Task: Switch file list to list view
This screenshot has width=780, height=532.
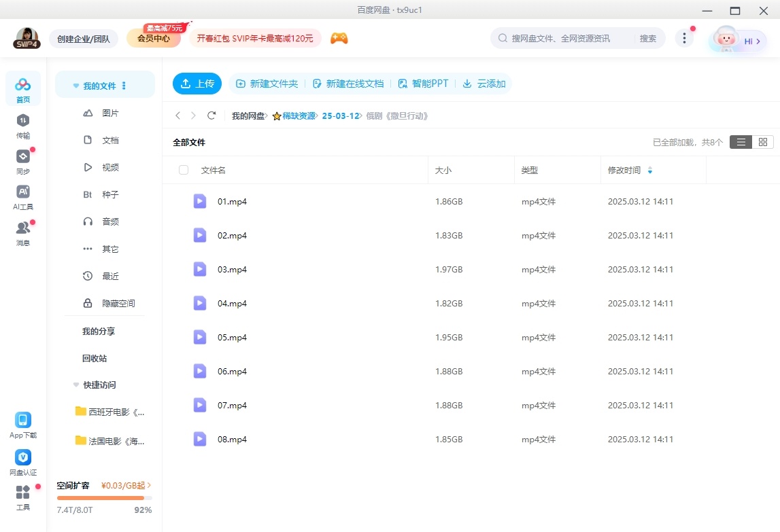Action: coord(741,142)
